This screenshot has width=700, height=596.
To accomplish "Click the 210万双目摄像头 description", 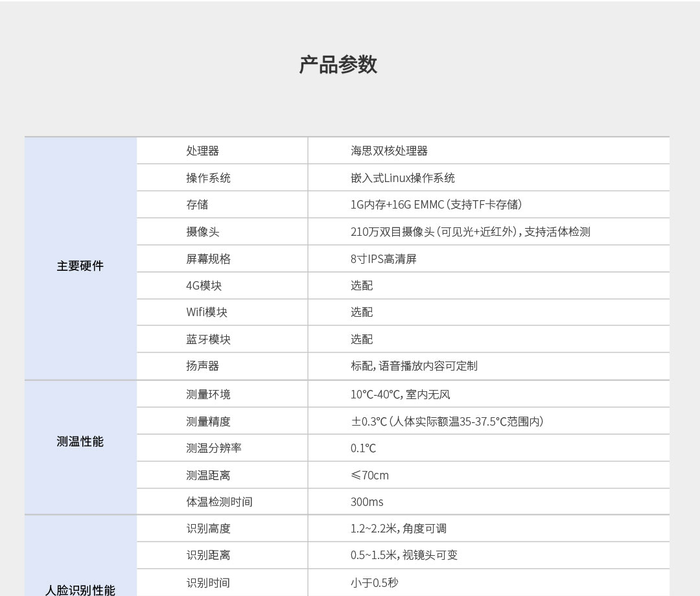I will pos(470,232).
